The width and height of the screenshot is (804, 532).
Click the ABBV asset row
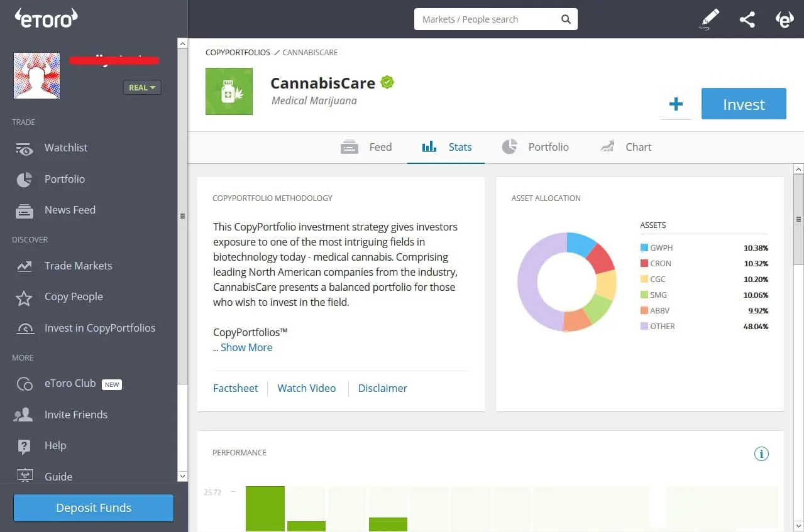coord(704,311)
